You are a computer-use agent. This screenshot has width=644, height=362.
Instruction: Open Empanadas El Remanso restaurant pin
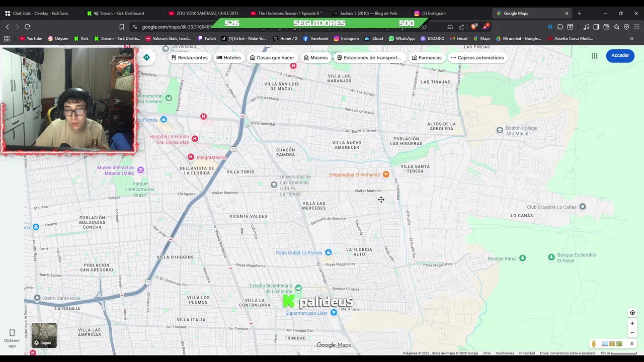tap(386, 174)
